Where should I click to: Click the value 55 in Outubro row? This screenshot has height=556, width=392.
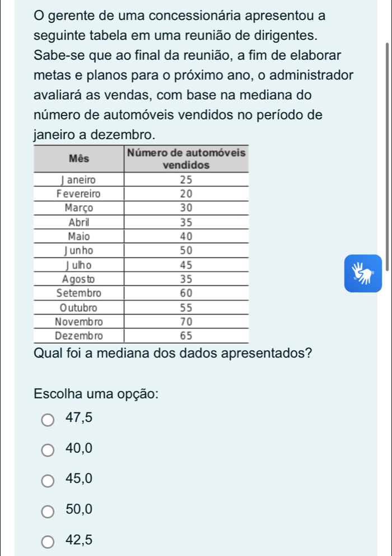[x=186, y=308]
